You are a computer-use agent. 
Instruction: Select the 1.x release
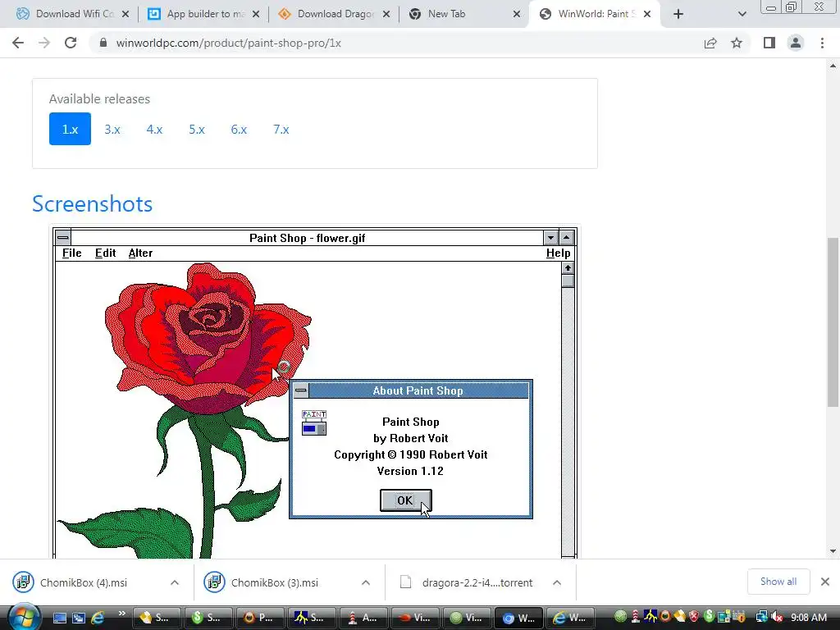tap(71, 129)
